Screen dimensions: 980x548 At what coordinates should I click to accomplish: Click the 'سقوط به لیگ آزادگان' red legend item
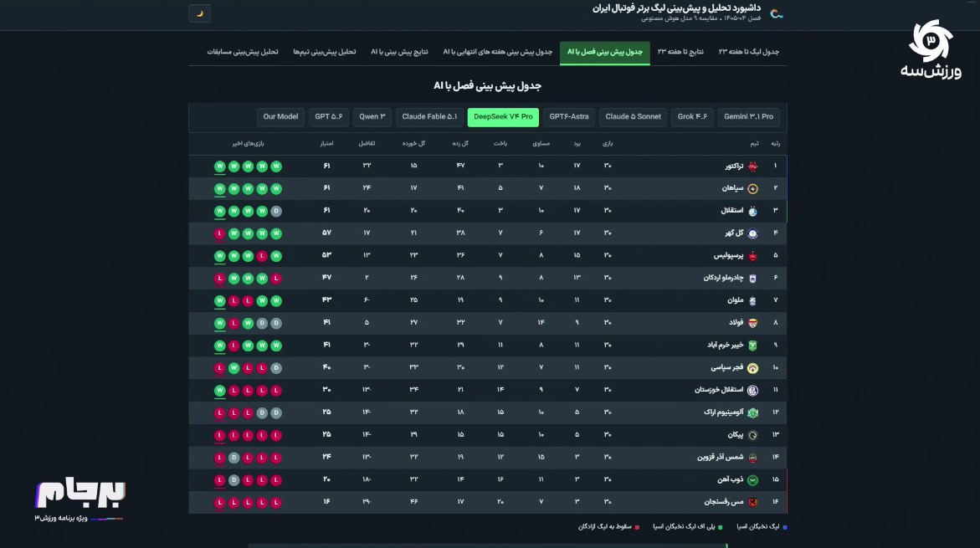608,527
